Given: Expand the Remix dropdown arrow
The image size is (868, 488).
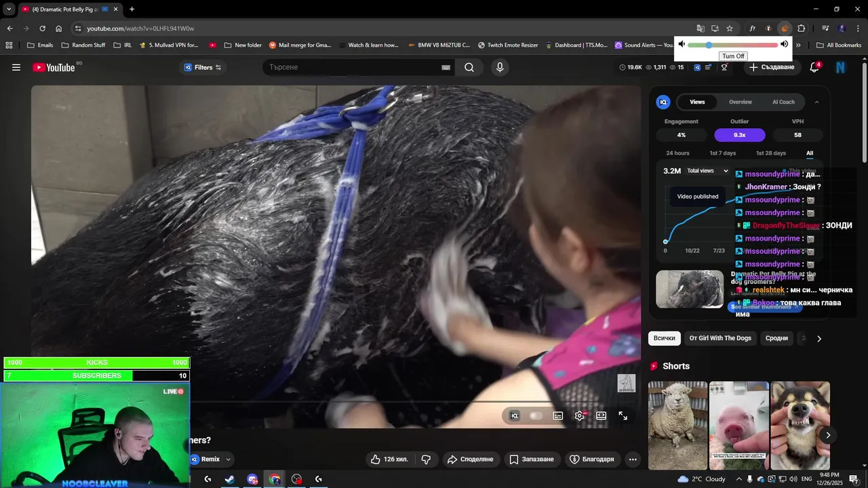Looking at the screenshot, I should pos(229,459).
